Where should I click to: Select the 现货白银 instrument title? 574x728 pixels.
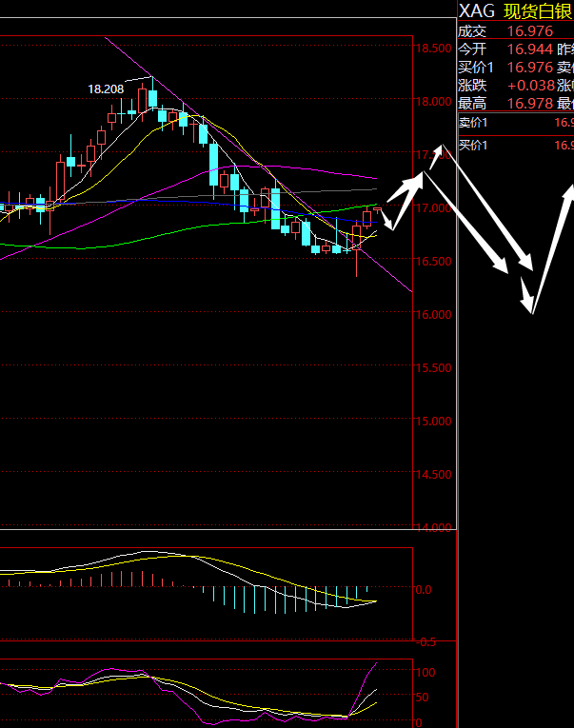tap(538, 11)
